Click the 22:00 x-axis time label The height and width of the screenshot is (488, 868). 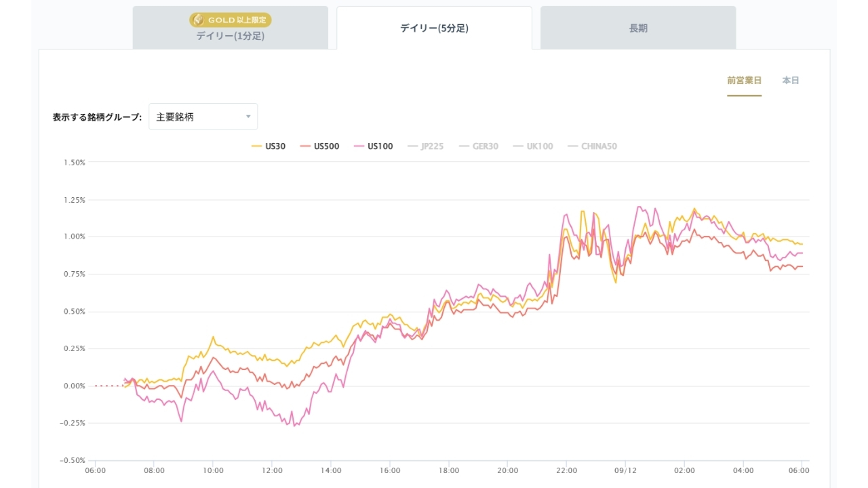point(566,470)
